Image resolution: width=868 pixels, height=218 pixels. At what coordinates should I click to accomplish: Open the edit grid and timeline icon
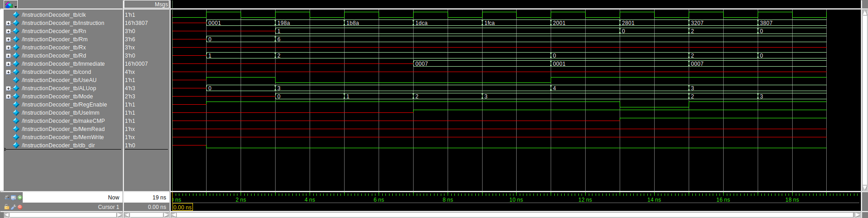(x=13, y=198)
